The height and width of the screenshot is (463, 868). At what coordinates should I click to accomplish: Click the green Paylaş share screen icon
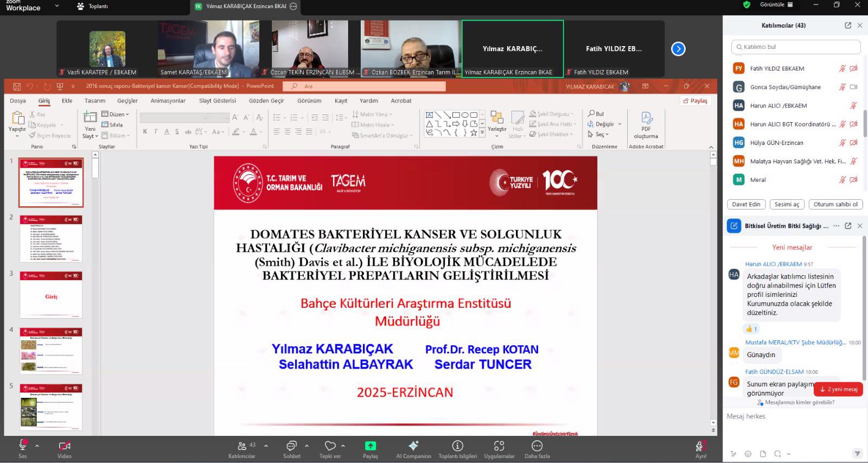pos(370,446)
